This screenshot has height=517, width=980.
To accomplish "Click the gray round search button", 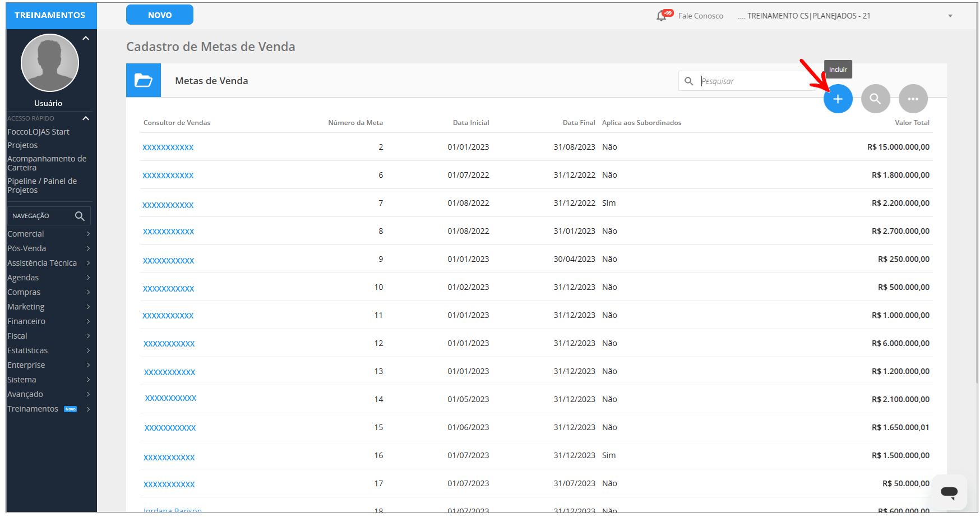I will (875, 99).
